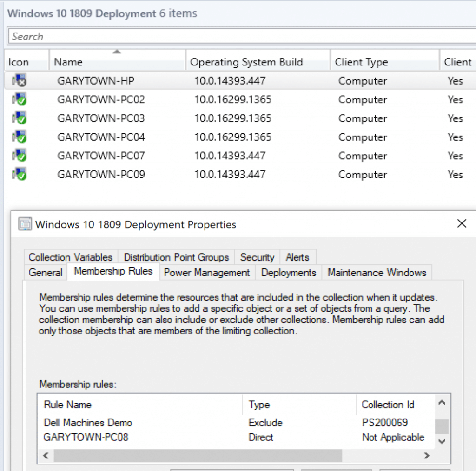Switch to the Collection Variables tab

pos(71,257)
